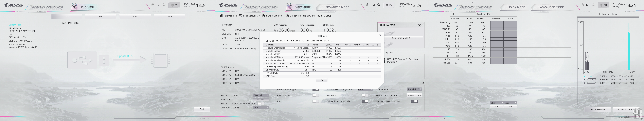Open Favorites via the star folder icon
This screenshot has height=121, width=644.
[221, 16]
